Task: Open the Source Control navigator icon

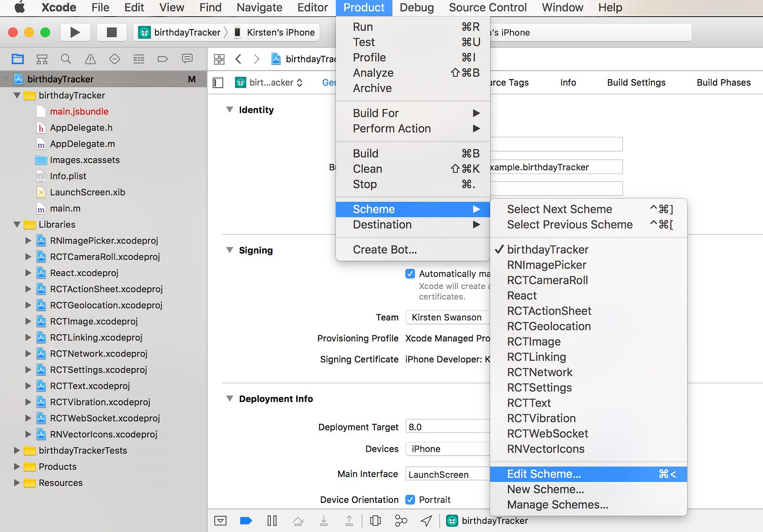Action: click(42, 59)
